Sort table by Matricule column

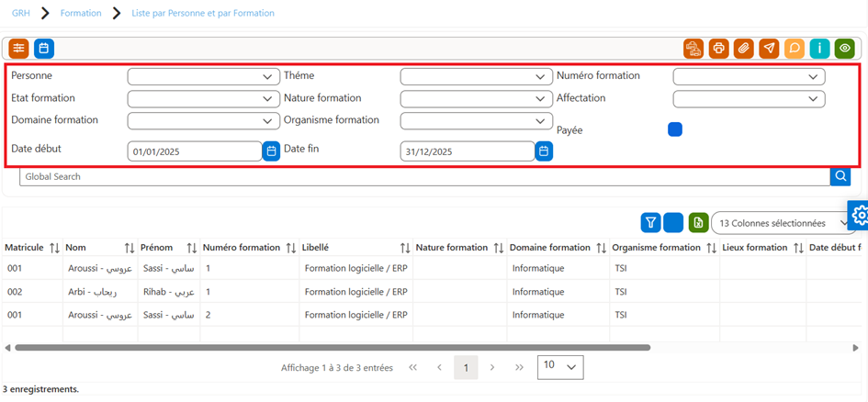(x=54, y=248)
